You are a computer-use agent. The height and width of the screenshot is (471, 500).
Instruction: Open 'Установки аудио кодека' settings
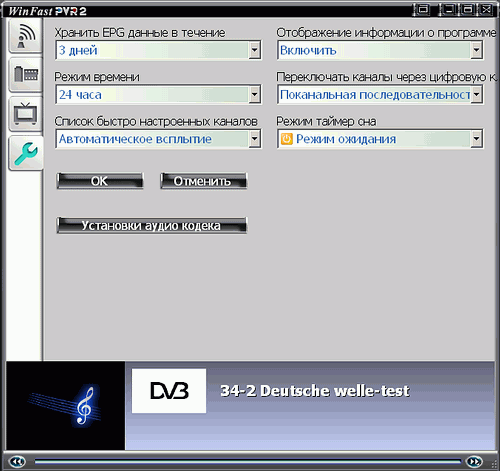coord(152,225)
